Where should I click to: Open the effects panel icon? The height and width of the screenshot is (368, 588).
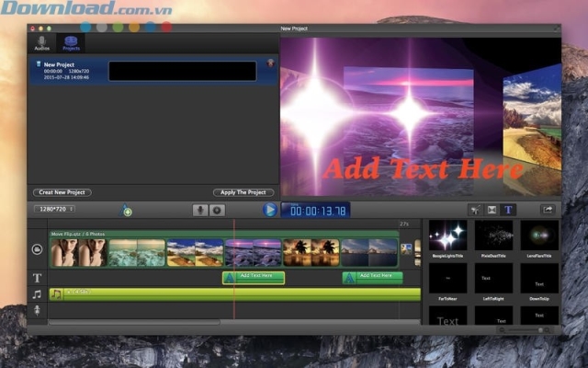(475, 210)
